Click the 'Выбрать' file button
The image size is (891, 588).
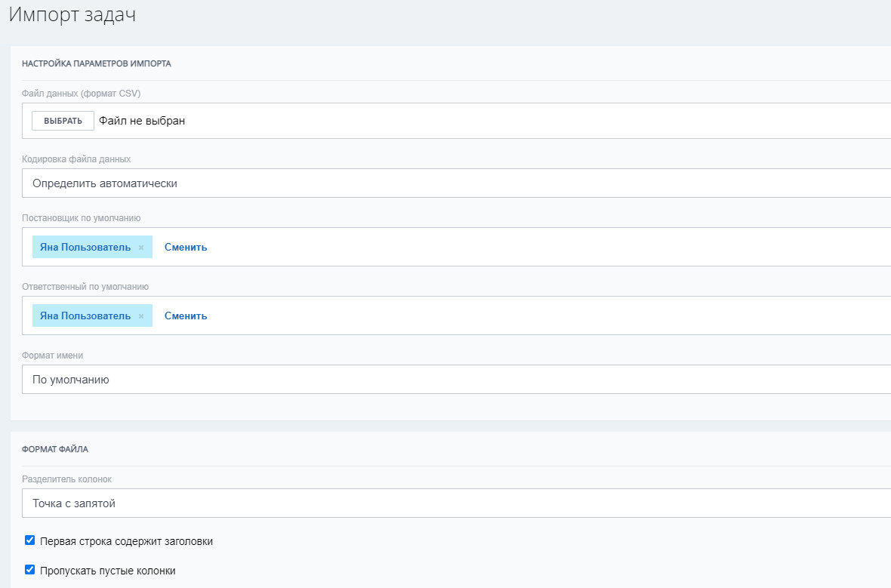(x=63, y=121)
